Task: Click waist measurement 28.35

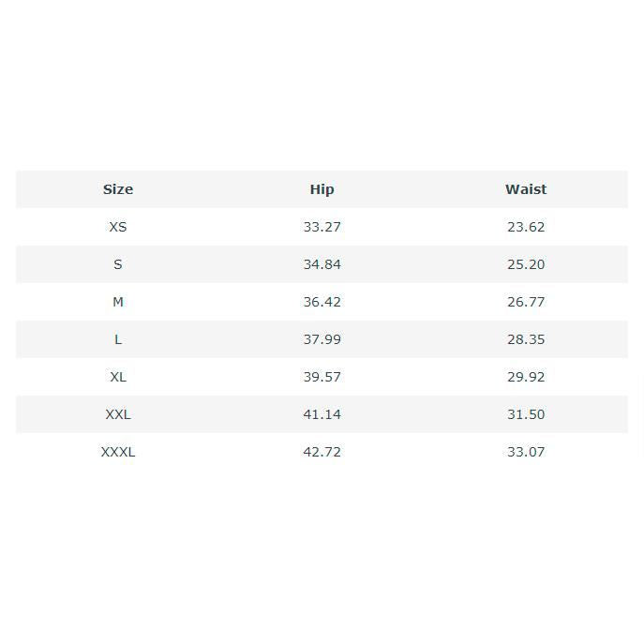Action: (526, 339)
